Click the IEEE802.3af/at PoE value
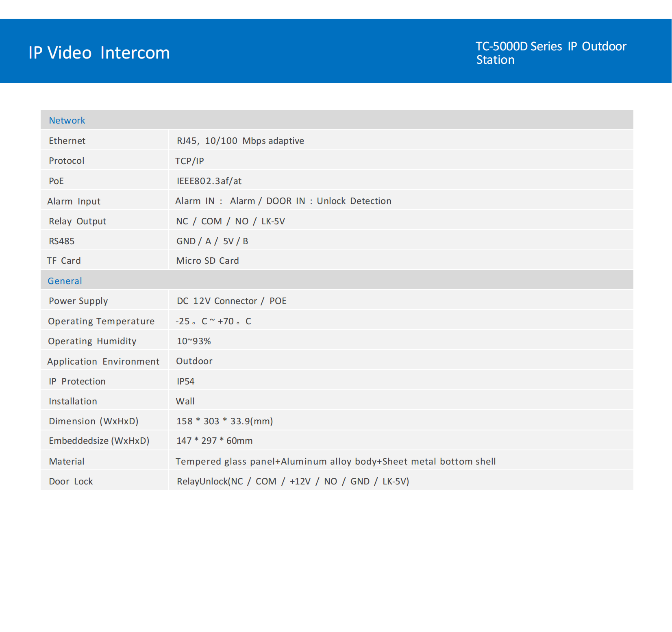 click(x=209, y=181)
